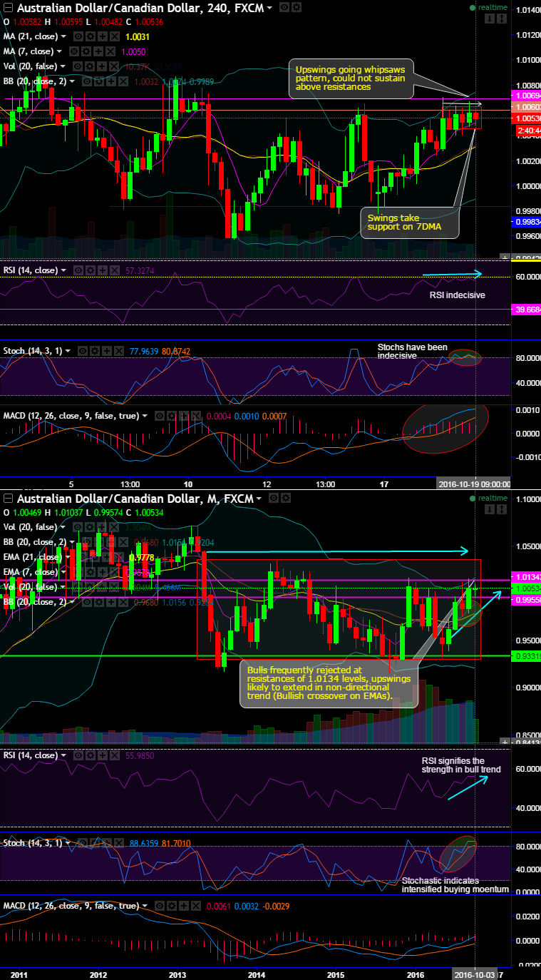The width and height of the screenshot is (541, 980).
Task: Open settings gear for top MACD indicator
Action: [171, 416]
